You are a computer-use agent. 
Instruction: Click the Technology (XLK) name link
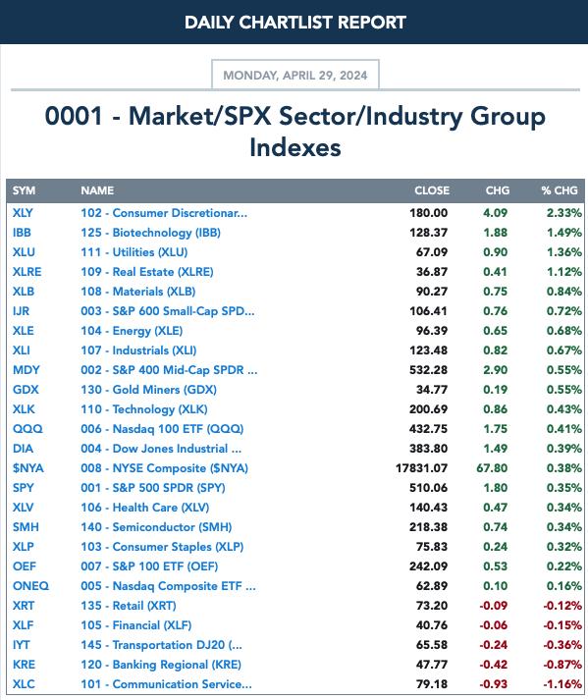click(x=144, y=409)
